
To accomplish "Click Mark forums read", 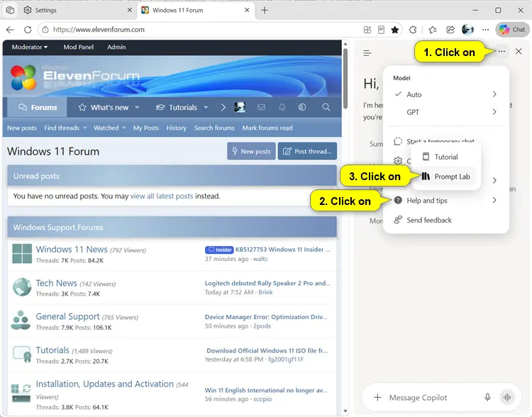I will pos(267,128).
